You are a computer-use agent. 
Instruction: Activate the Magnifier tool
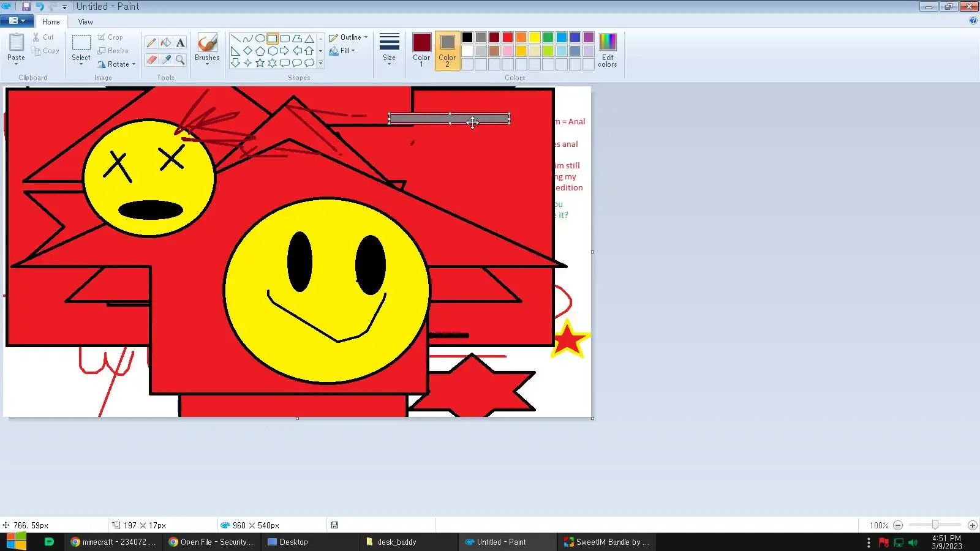pyautogui.click(x=180, y=59)
